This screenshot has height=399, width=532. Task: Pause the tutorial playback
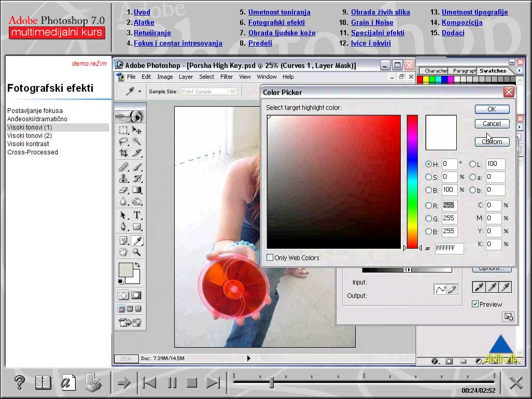coord(172,382)
